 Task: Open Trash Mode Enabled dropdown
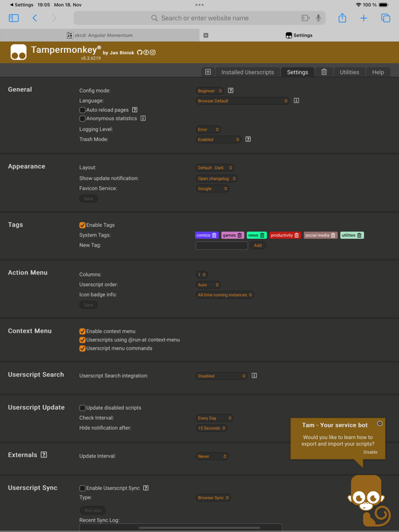click(x=218, y=140)
